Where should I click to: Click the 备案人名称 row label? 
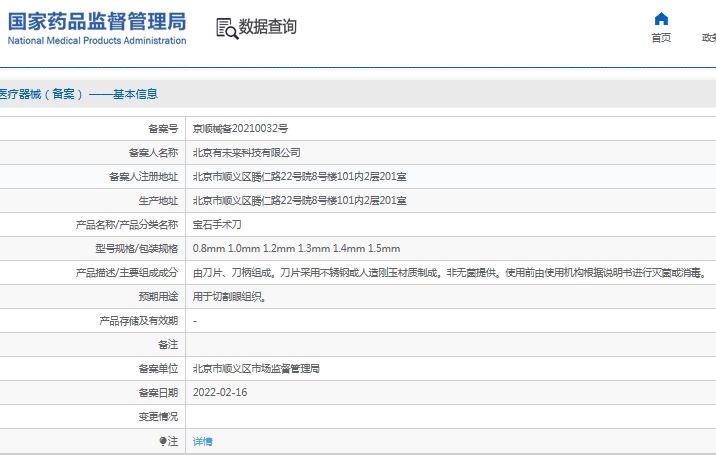tap(153, 153)
